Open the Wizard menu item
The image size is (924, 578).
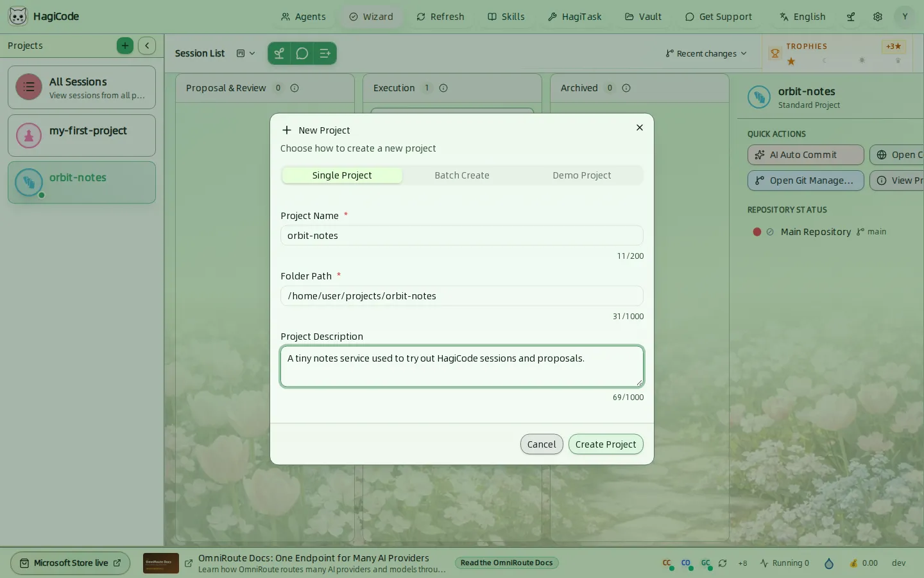tap(371, 17)
